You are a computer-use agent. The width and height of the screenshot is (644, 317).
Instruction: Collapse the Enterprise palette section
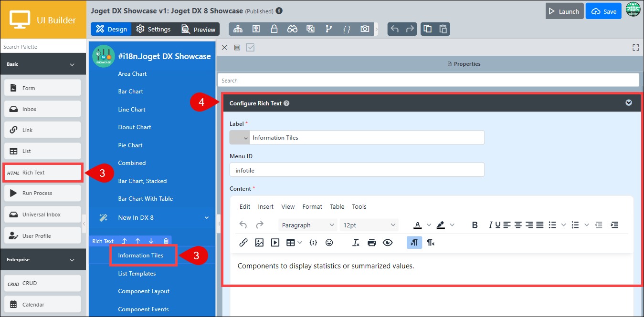tap(72, 260)
